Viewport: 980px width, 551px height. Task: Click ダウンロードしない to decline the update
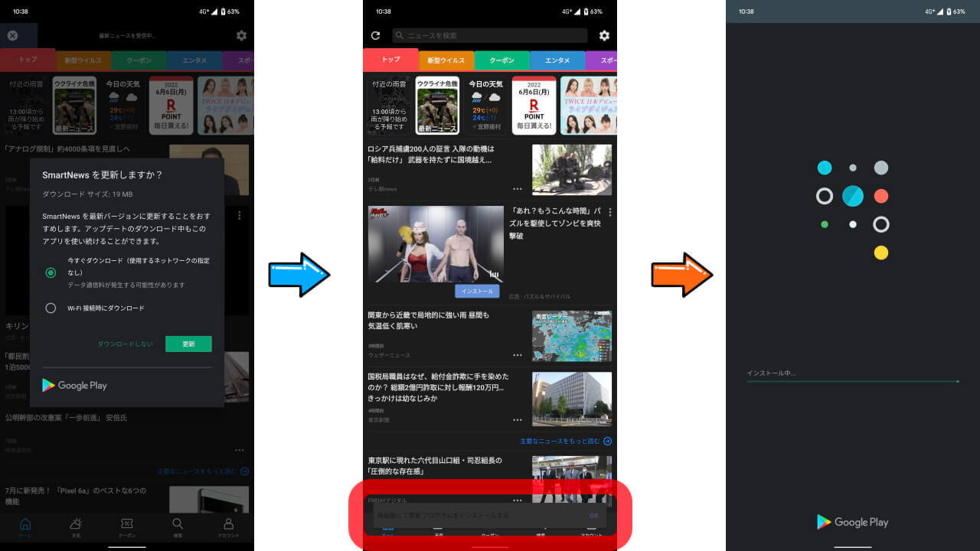[125, 344]
